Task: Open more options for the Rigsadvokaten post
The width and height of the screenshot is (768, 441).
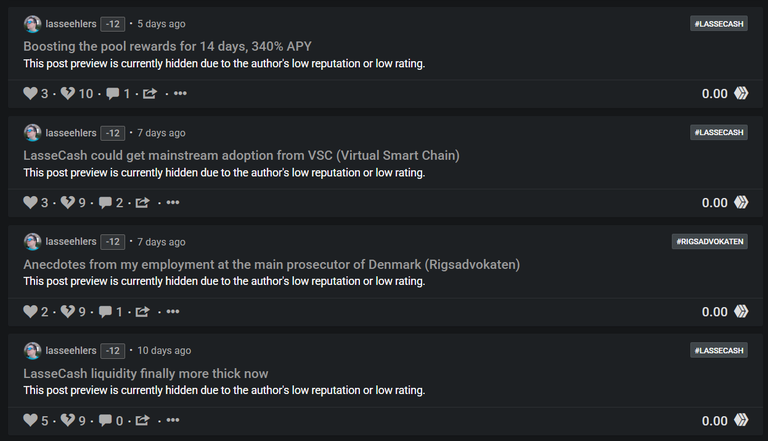Action: pyautogui.click(x=173, y=312)
